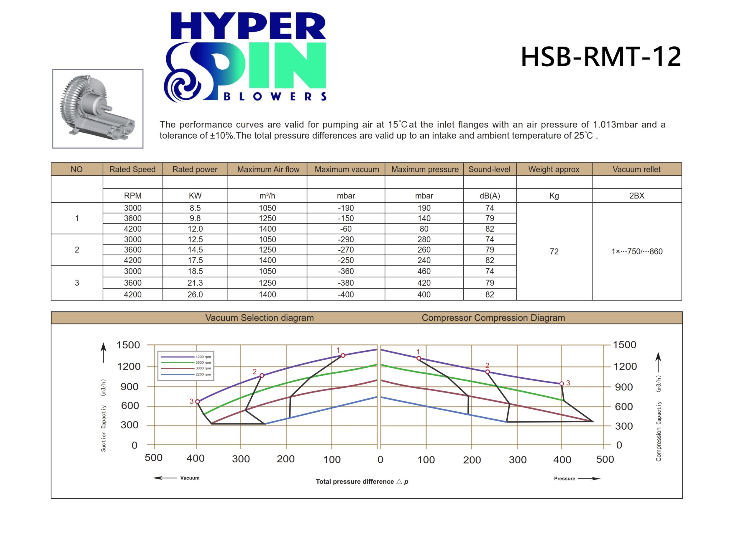Screen dimensions: 755x560
Task: Click the right Pressure direction arrow
Action: coord(589,479)
